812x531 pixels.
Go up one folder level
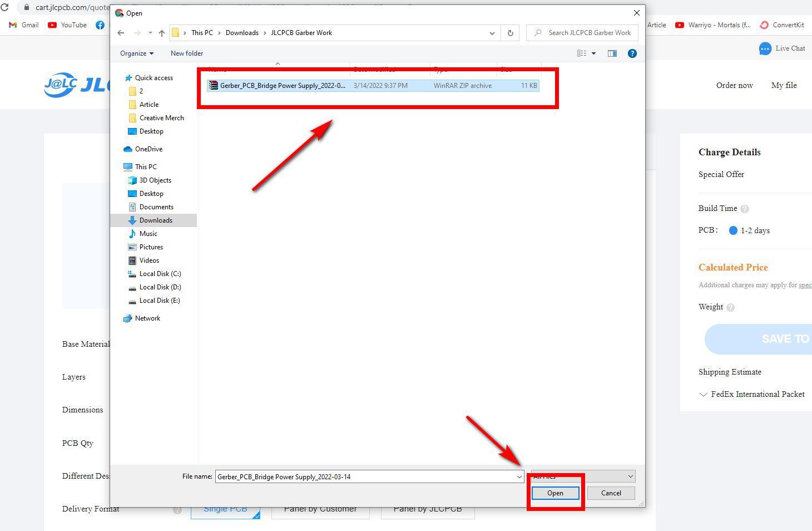pyautogui.click(x=162, y=33)
